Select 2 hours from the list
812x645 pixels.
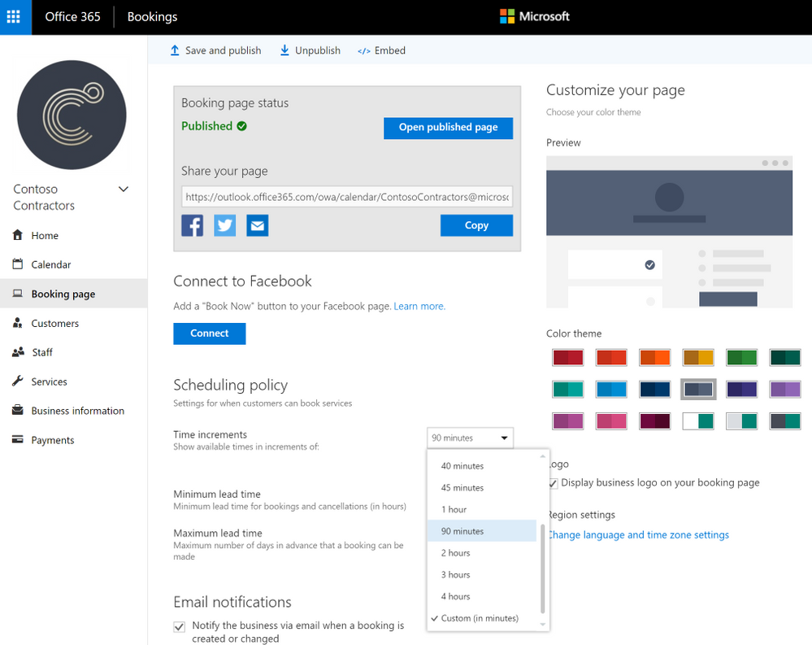(482, 553)
